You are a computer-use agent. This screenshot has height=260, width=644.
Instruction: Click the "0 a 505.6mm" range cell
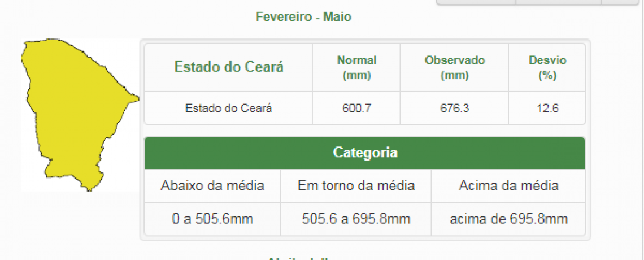click(212, 219)
